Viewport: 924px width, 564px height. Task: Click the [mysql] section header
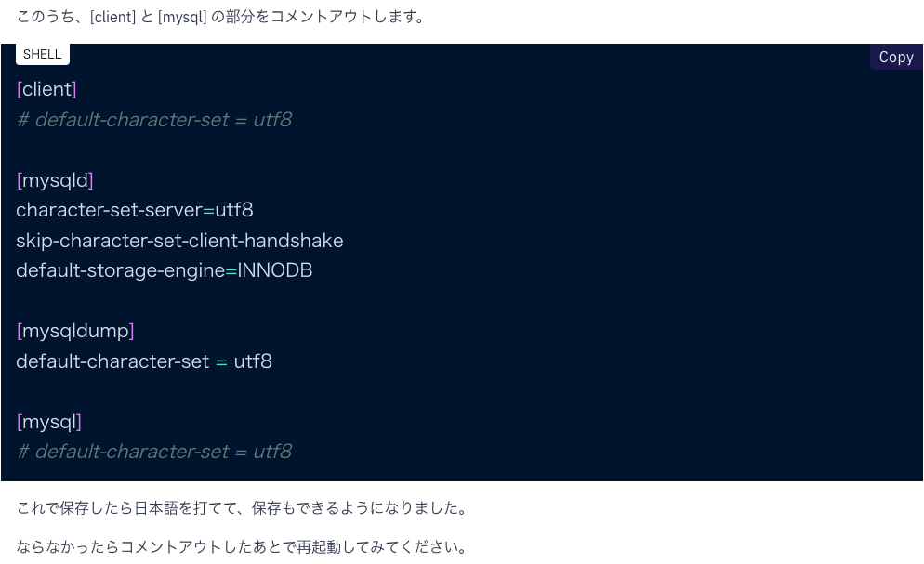click(x=49, y=422)
